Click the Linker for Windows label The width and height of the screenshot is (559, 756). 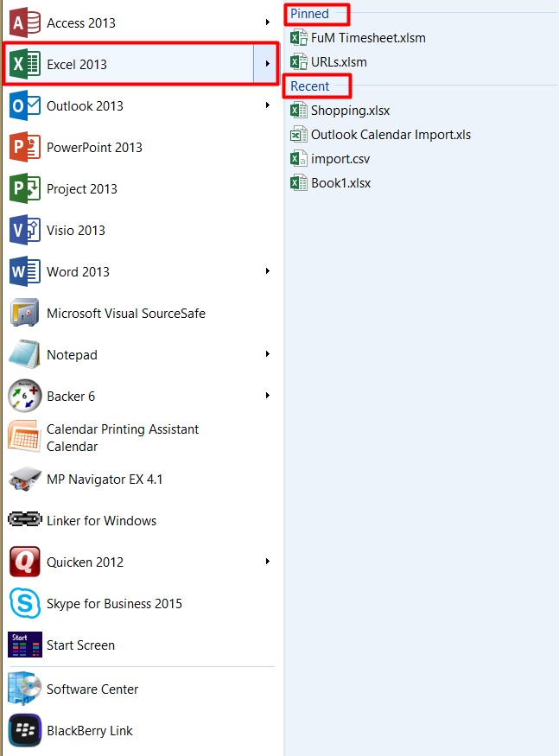(x=101, y=521)
